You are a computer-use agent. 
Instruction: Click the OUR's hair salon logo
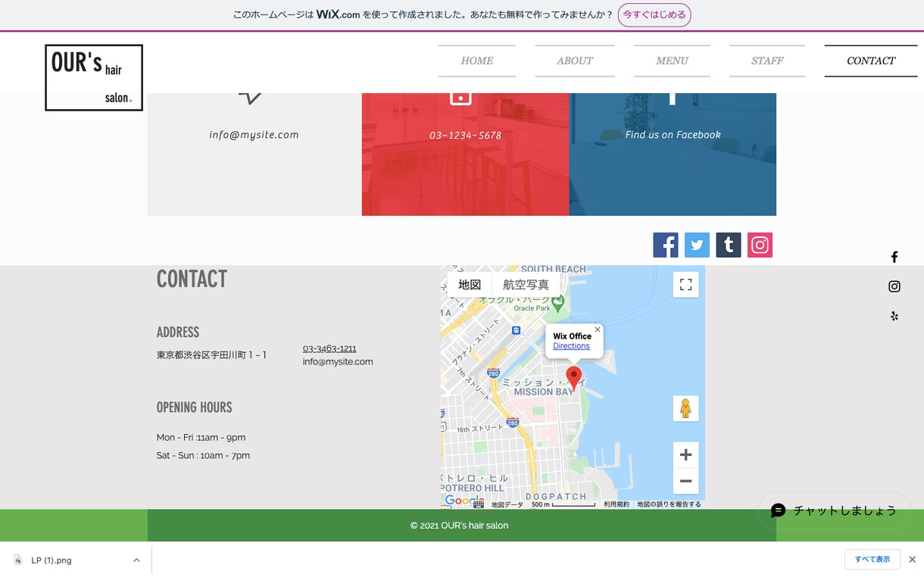[x=94, y=77]
